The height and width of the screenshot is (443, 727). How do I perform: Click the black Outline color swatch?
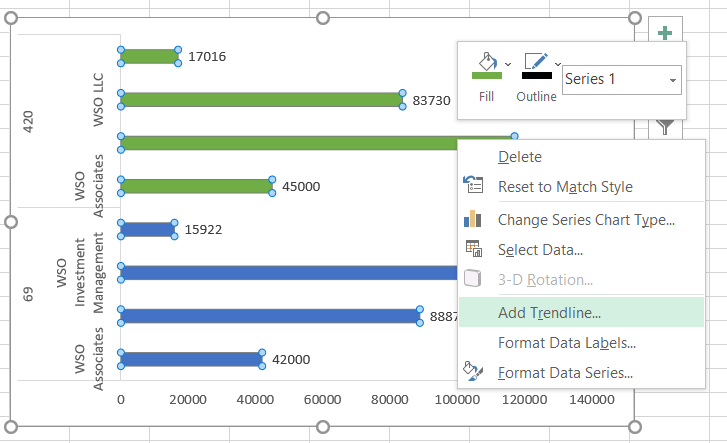(536, 75)
